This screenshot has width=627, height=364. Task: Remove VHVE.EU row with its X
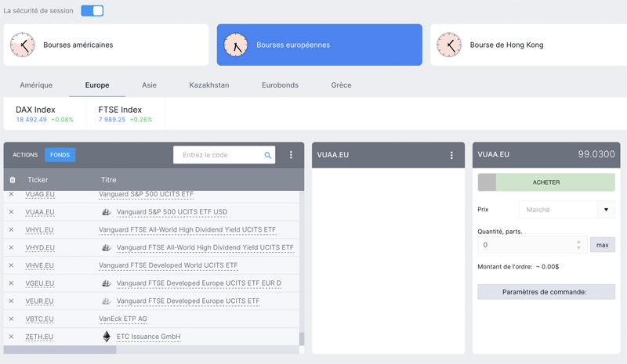coord(11,265)
